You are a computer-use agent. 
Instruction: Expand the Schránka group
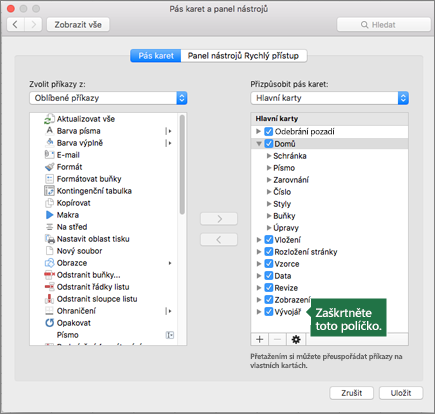click(x=269, y=156)
